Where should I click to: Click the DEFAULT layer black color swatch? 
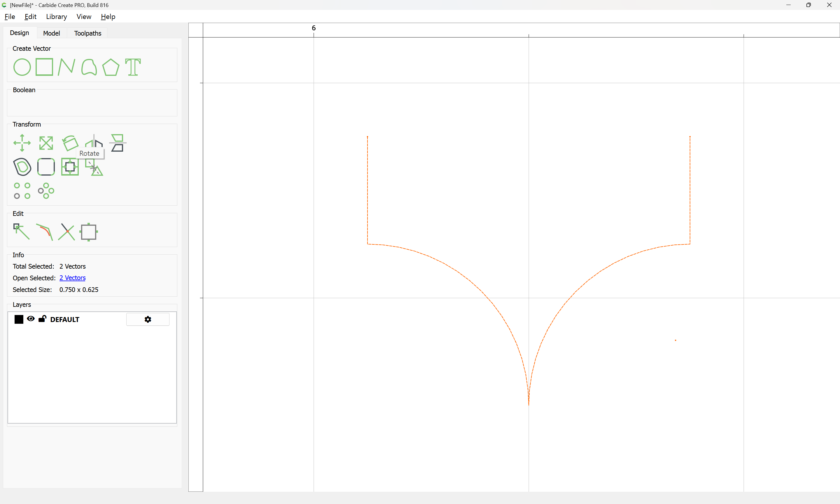tap(19, 319)
